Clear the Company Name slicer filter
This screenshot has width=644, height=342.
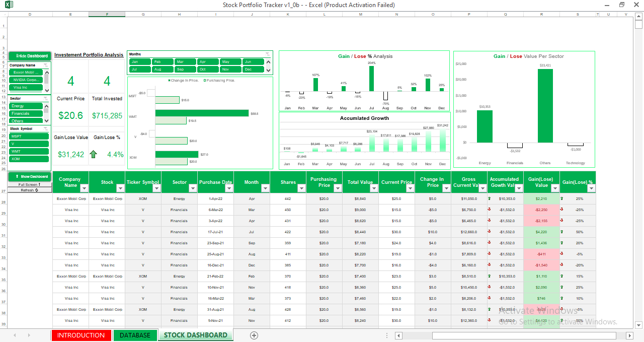[x=46, y=65]
